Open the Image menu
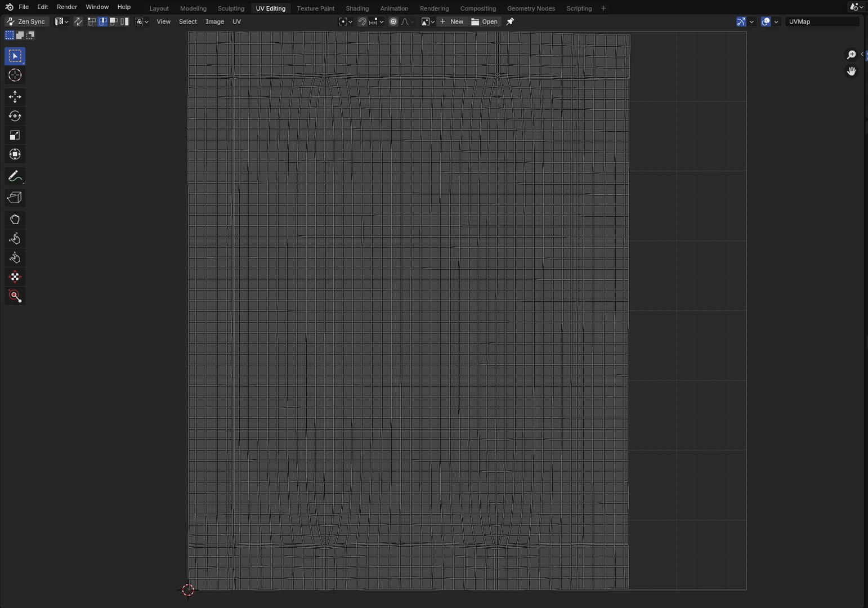868x608 pixels. pyautogui.click(x=214, y=21)
